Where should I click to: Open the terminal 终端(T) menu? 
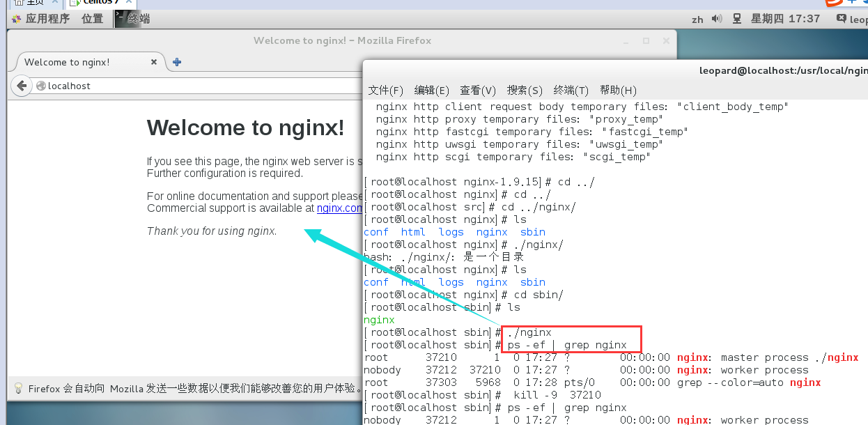(x=571, y=91)
